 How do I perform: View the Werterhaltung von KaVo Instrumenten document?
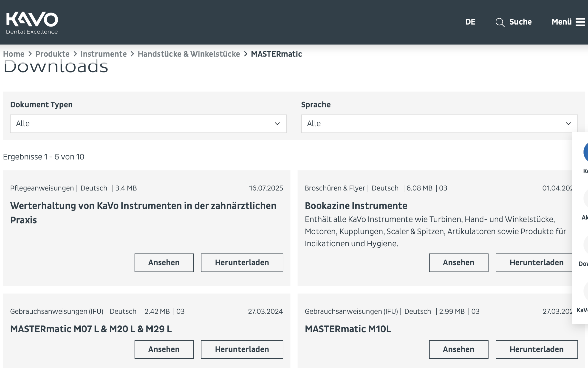click(164, 263)
